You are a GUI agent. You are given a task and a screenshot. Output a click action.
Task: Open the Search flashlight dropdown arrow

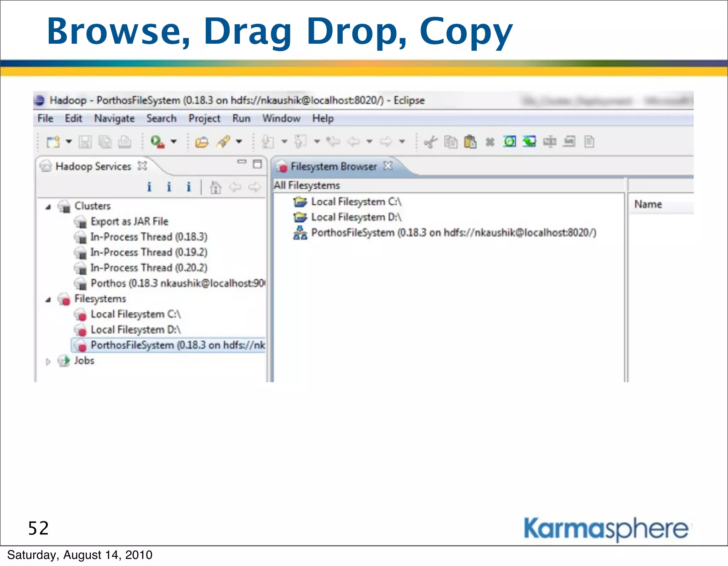(239, 141)
